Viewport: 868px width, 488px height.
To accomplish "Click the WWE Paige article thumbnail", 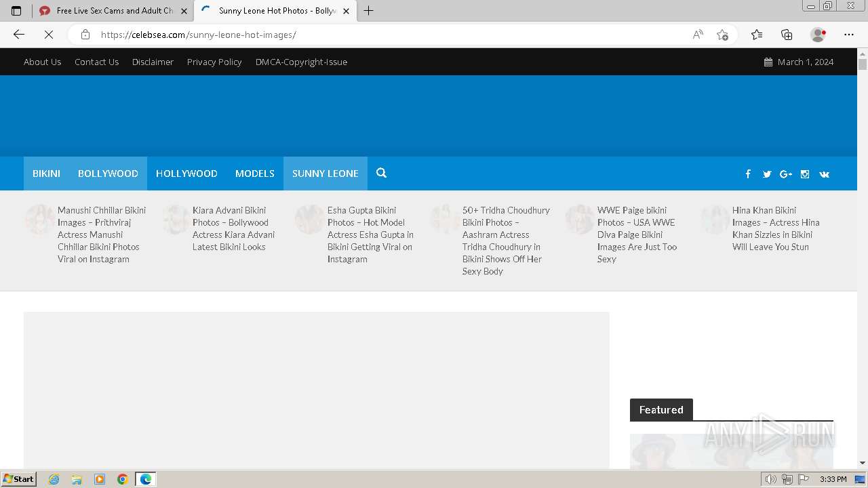I will coord(579,220).
